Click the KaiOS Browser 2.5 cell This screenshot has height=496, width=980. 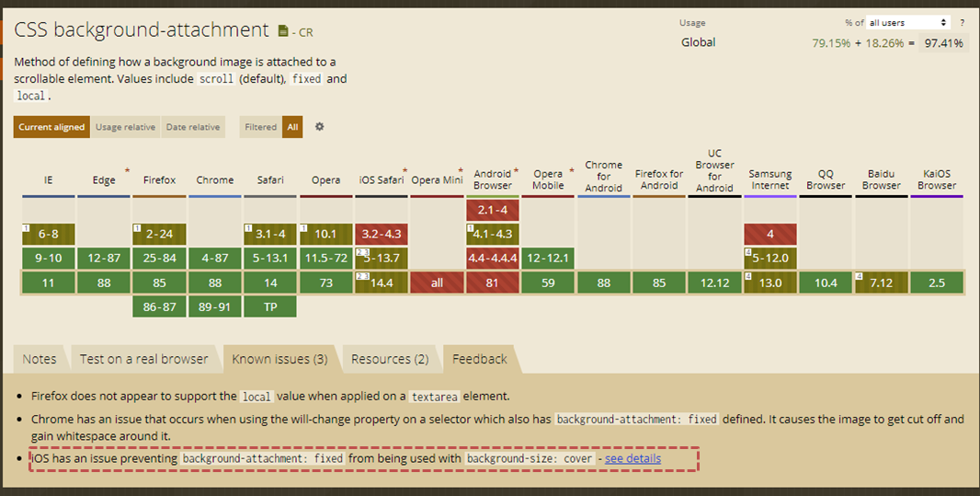tap(937, 283)
